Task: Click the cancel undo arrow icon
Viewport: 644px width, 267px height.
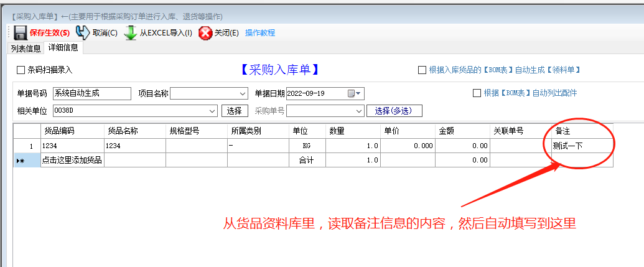Action: tap(83, 33)
